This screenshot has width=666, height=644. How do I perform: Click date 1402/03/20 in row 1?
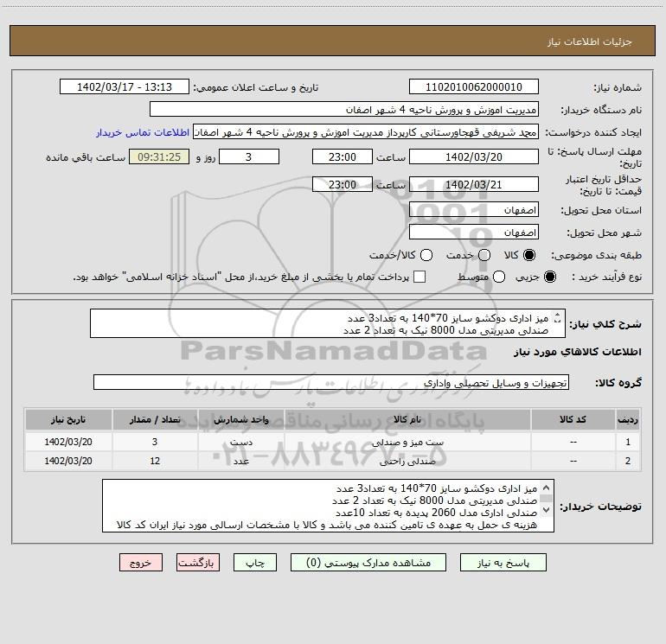point(68,442)
